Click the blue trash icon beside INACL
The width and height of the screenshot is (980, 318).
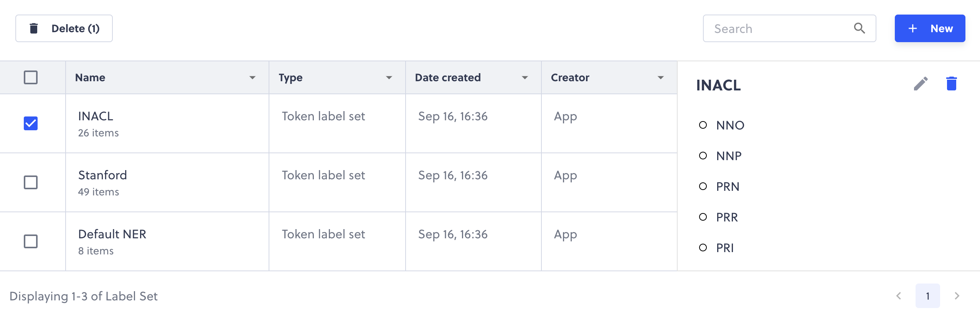pos(952,84)
